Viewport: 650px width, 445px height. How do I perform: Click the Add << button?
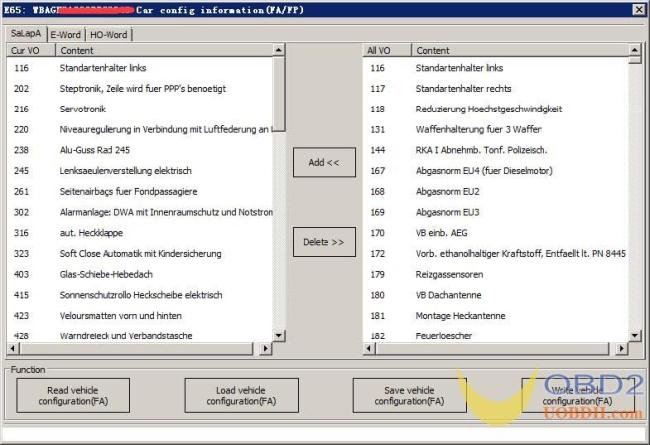323,162
